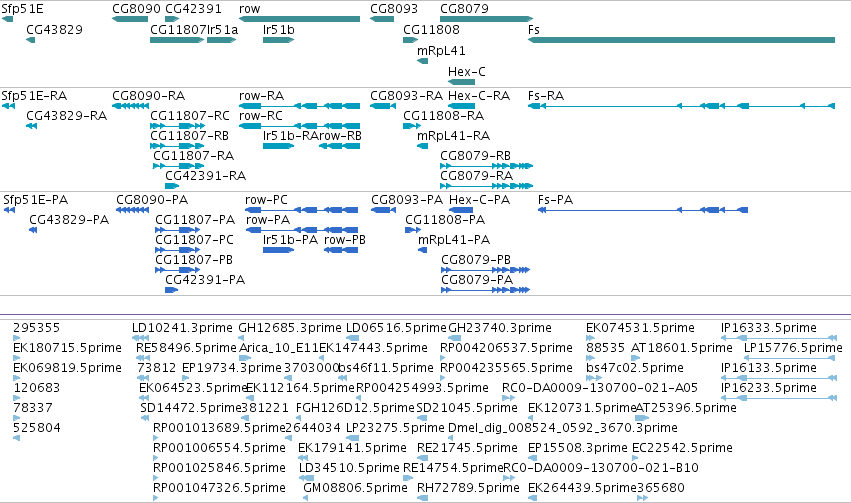Click the CG43829-RA transcript label
The image size is (851, 503).
pos(67,116)
